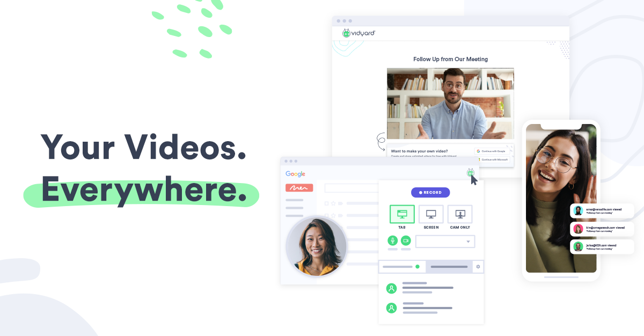644x336 pixels.
Task: Click the green camera icon
Action: tap(406, 241)
